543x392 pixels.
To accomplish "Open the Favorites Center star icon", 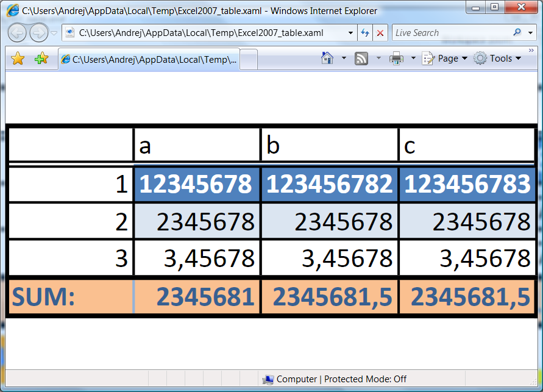I will [18, 58].
